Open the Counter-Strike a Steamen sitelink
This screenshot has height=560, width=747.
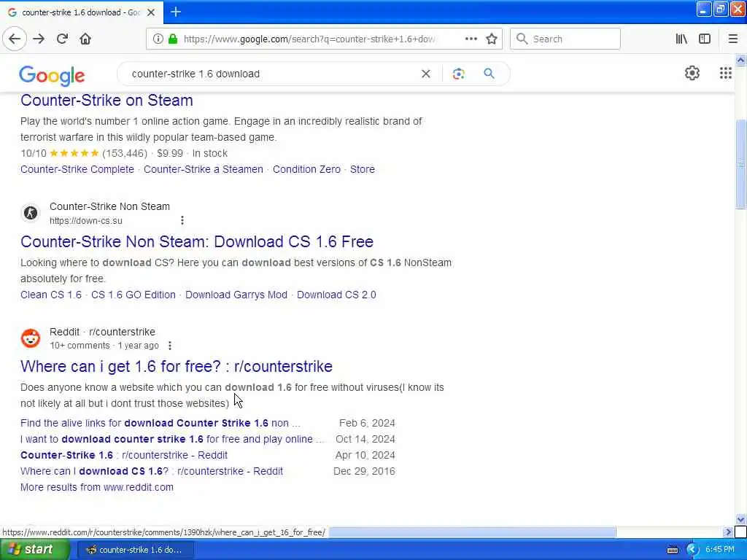204,169
